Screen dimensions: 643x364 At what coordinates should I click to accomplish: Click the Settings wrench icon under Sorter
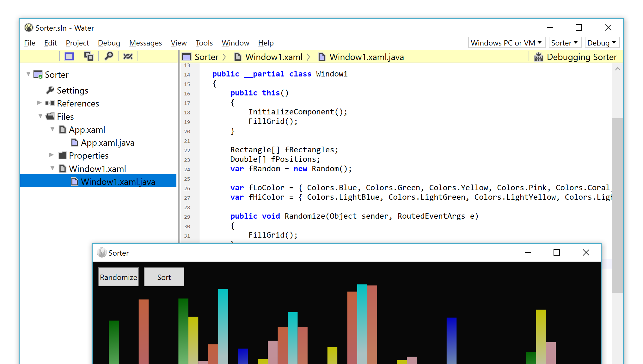pos(50,90)
